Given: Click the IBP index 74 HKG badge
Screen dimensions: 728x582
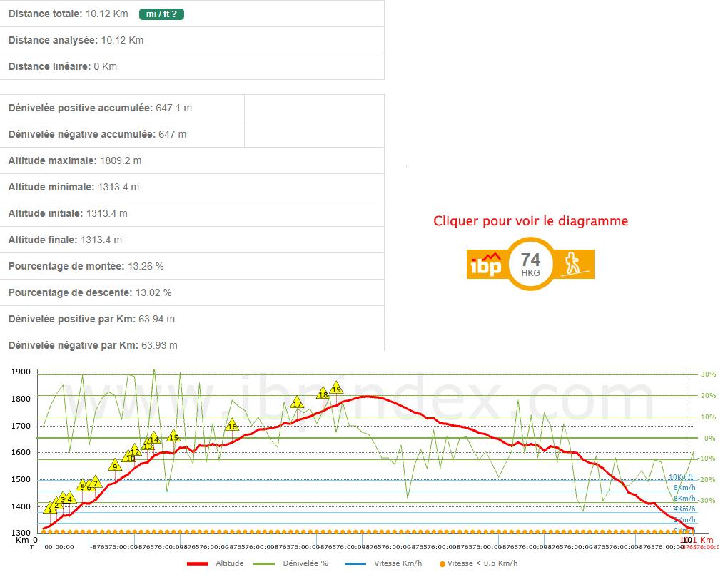Looking at the screenshot, I should coord(530,264).
